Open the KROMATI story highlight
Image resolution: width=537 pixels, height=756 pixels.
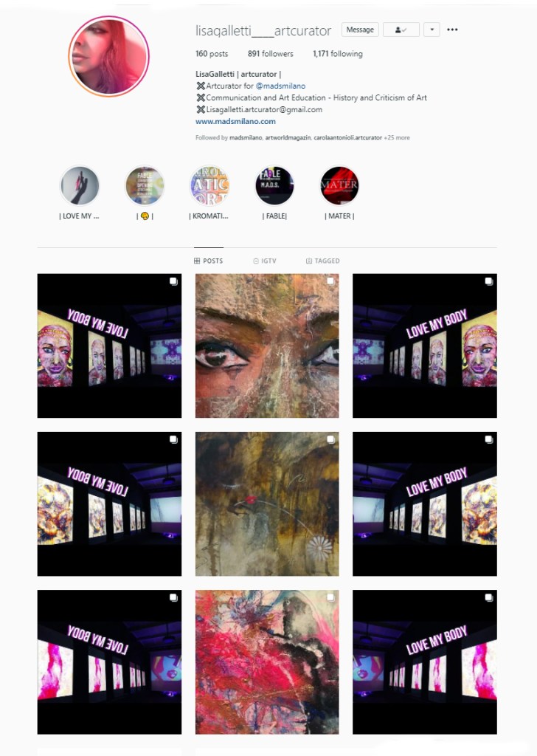point(209,185)
